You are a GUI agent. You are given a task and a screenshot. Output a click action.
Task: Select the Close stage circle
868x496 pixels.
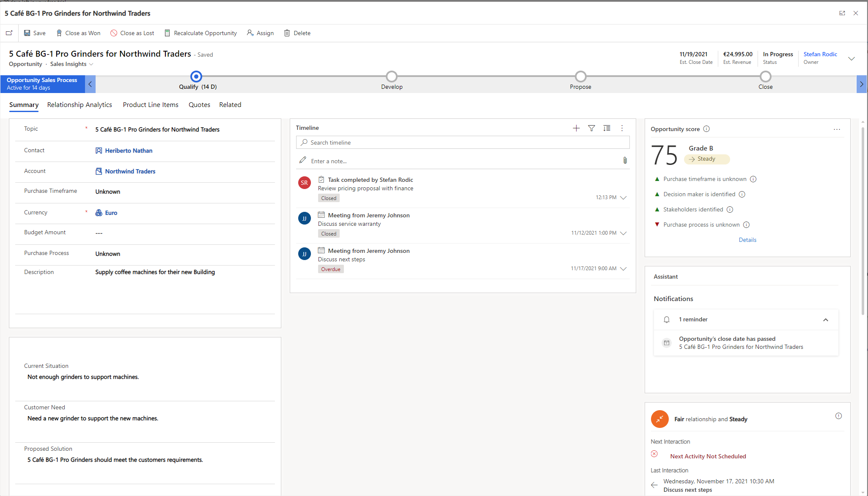[x=766, y=77]
